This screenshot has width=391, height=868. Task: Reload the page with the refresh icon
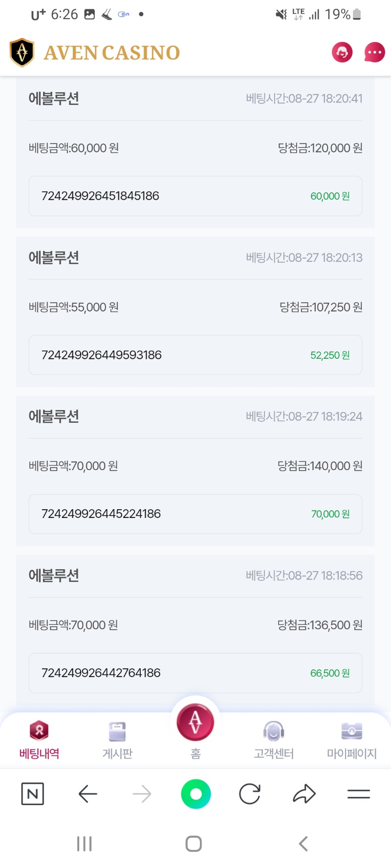250,794
